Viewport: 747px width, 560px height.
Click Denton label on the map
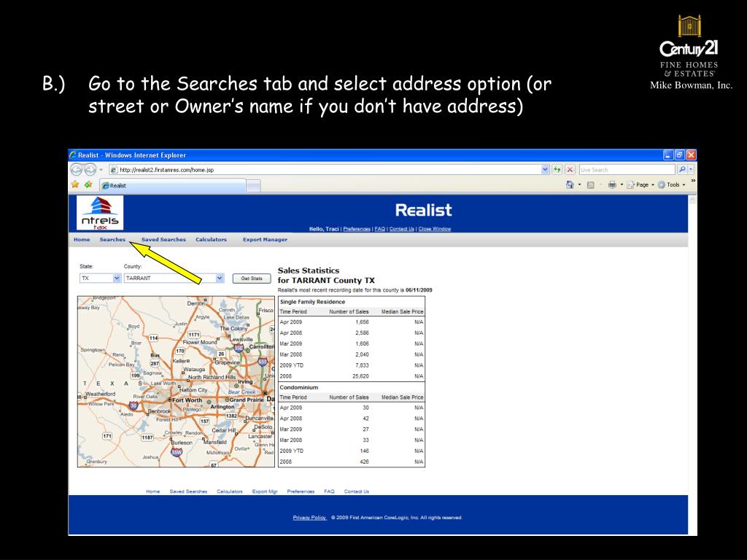point(196,303)
